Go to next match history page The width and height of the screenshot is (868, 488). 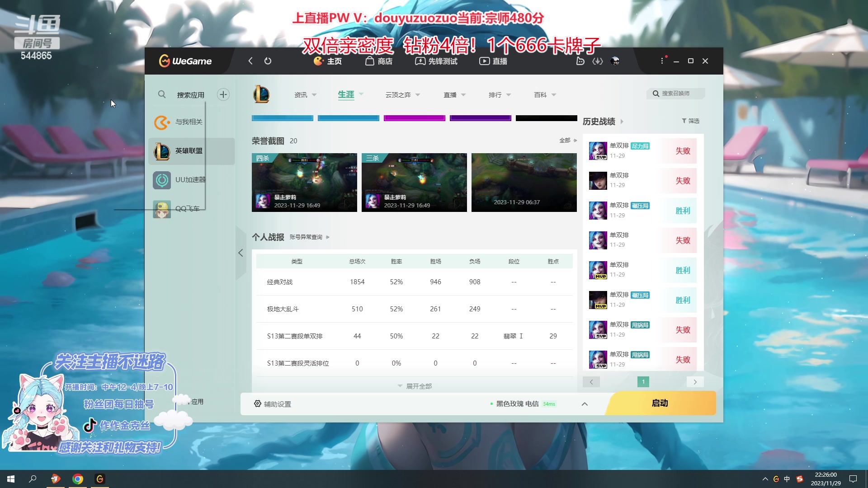tap(695, 382)
